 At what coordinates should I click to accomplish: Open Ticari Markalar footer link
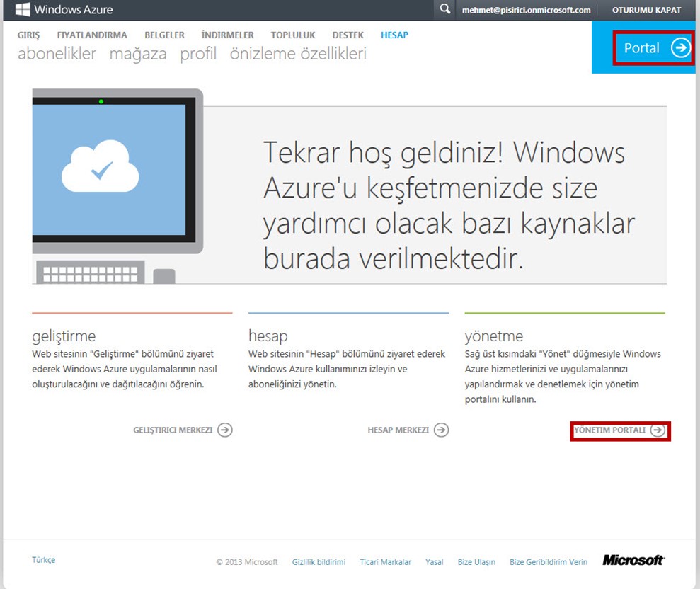[x=385, y=562]
